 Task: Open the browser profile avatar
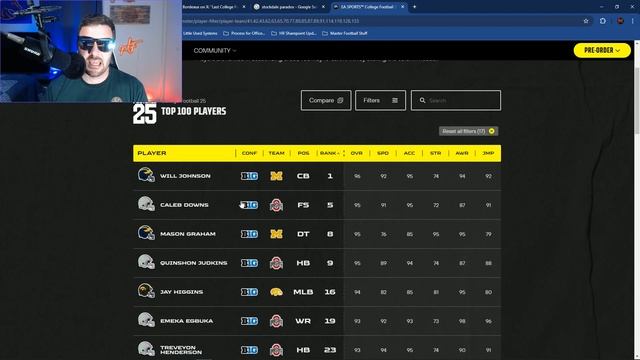pos(620,21)
